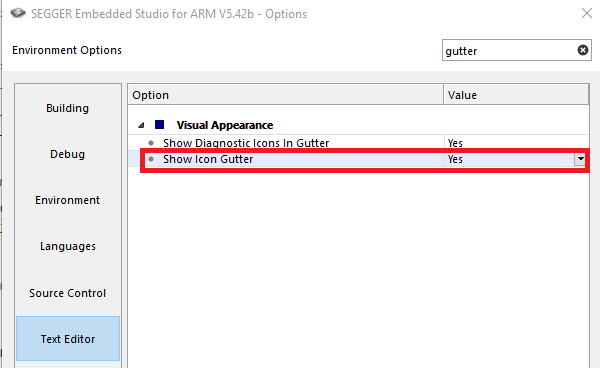This screenshot has height=368, width=600.
Task: Select the Text Editor category
Action: (68, 339)
